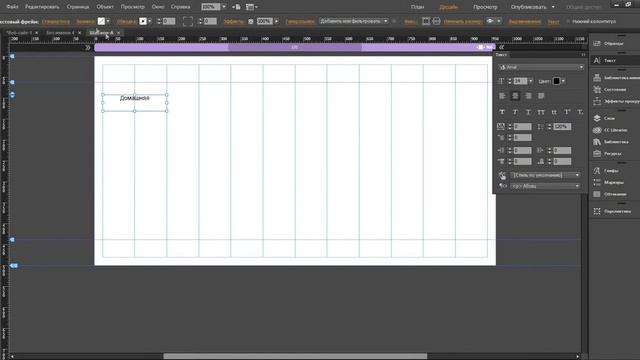The height and width of the screenshot is (360, 640).
Task: Open the Редактировать menu
Action: (42, 7)
